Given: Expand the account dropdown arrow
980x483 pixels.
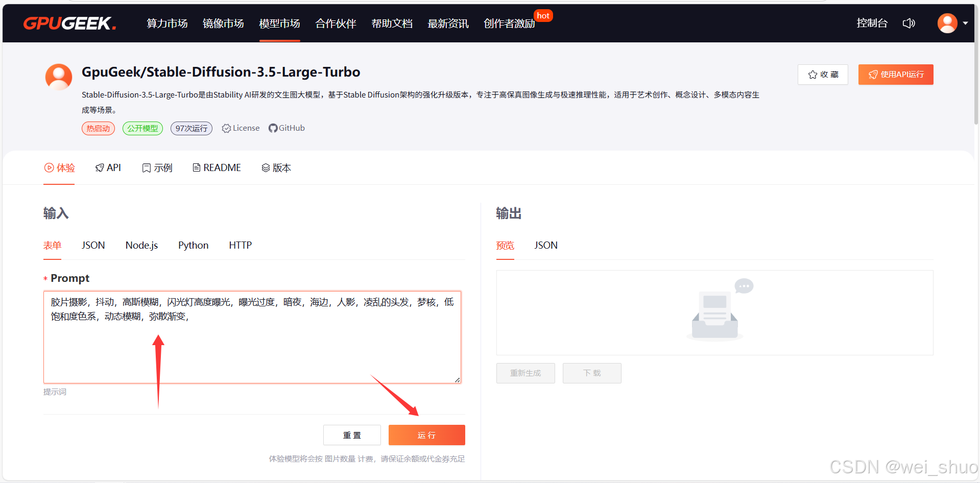Looking at the screenshot, I should tap(965, 23).
